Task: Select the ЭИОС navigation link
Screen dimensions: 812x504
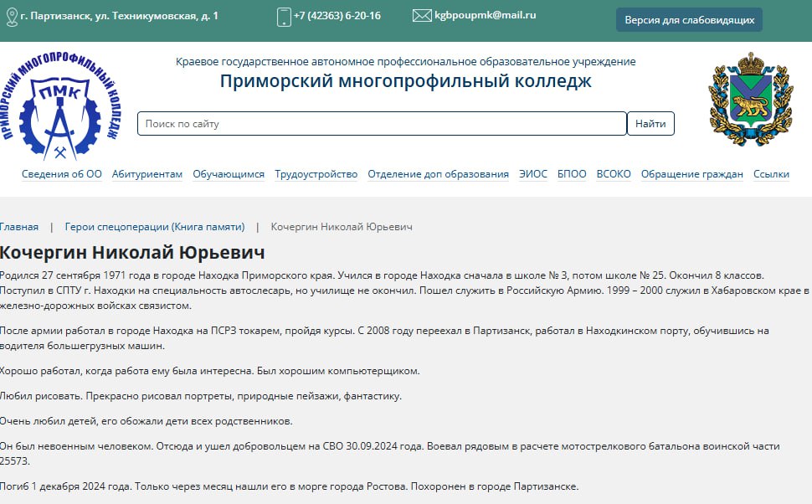Action: 532,174
